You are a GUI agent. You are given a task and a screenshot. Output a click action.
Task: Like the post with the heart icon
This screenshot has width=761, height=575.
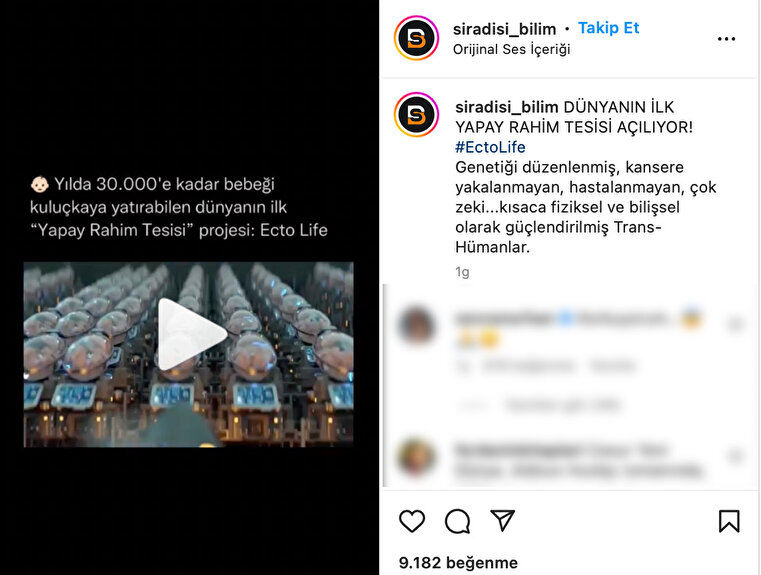pyautogui.click(x=412, y=521)
